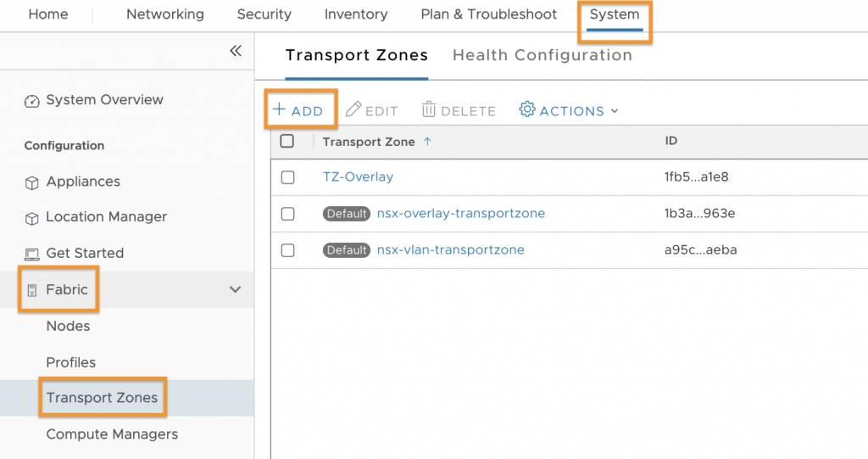Click the Add transport zone button

tap(298, 109)
